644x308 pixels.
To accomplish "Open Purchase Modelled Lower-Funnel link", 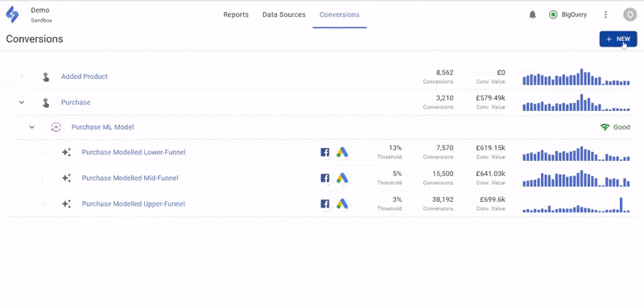I will click(x=134, y=153).
